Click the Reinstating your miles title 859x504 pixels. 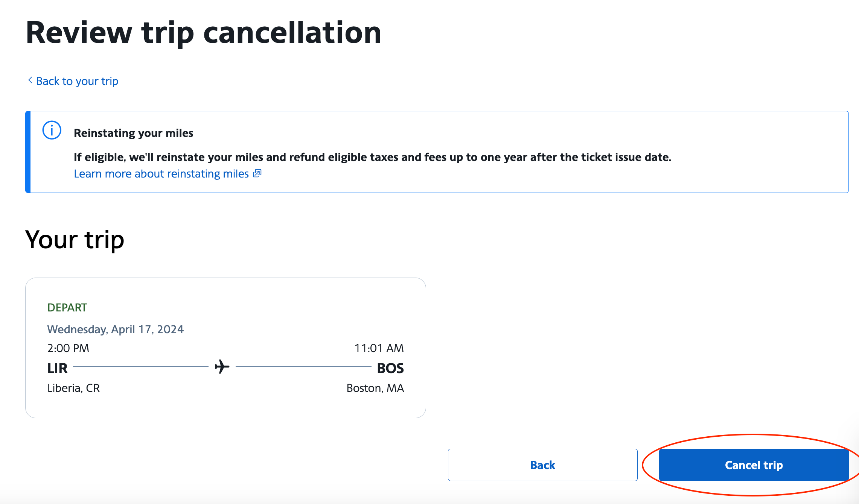click(x=133, y=133)
